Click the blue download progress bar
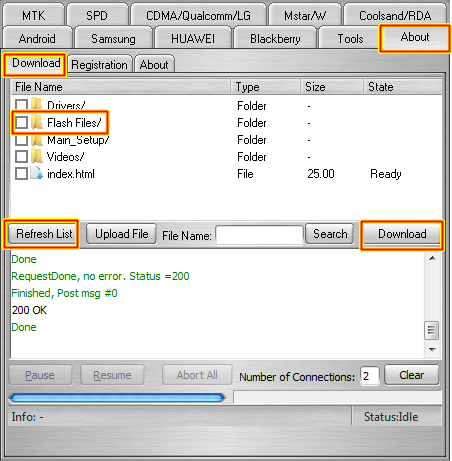This screenshot has width=452, height=461. pyautogui.click(x=117, y=397)
